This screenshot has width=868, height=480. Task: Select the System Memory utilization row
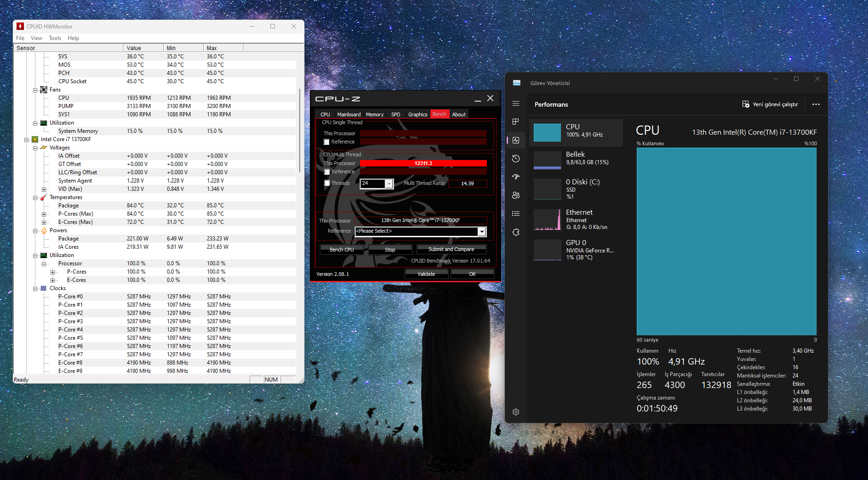tap(154, 131)
